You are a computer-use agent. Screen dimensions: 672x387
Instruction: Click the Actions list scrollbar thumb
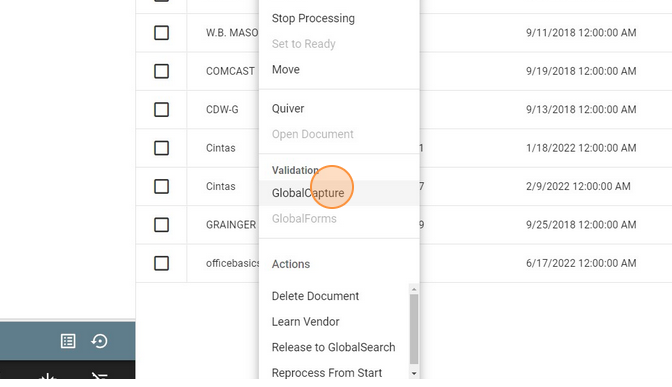click(414, 329)
